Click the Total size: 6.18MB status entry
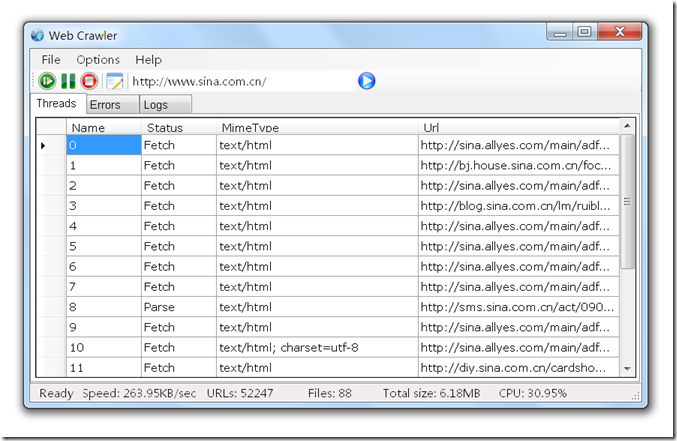 [431, 393]
